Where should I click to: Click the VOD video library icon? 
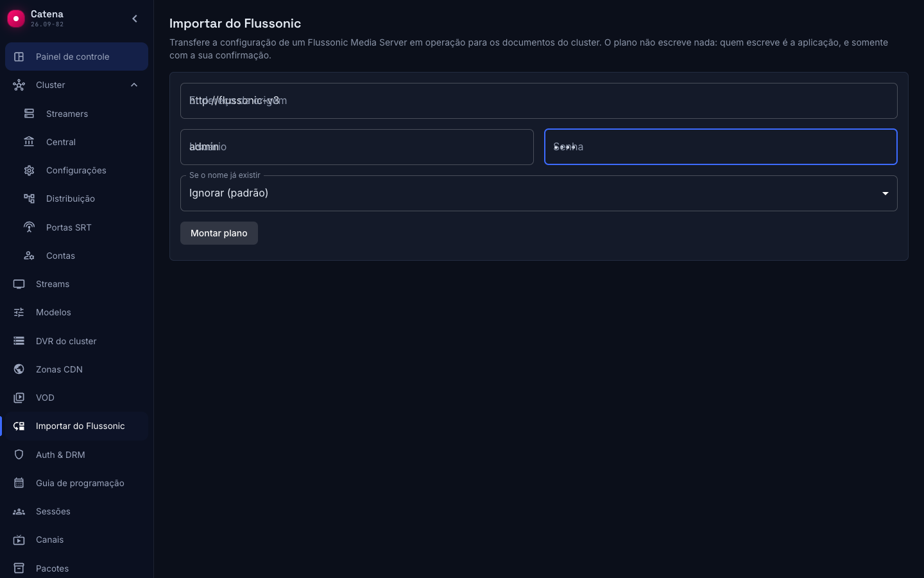pyautogui.click(x=19, y=398)
